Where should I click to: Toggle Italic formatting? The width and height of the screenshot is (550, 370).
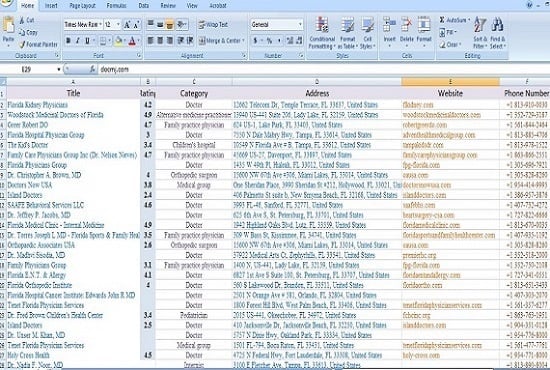tap(78, 41)
